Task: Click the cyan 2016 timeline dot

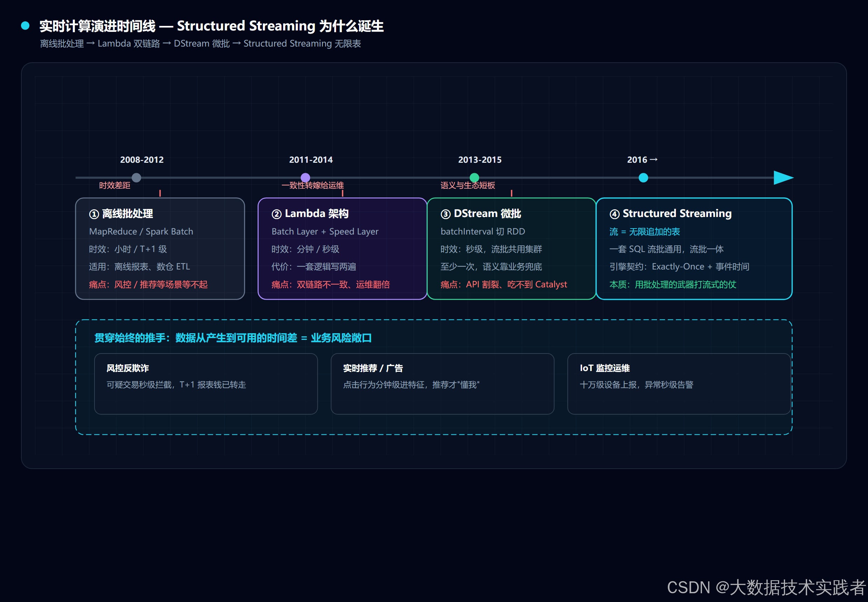Action: point(643,178)
